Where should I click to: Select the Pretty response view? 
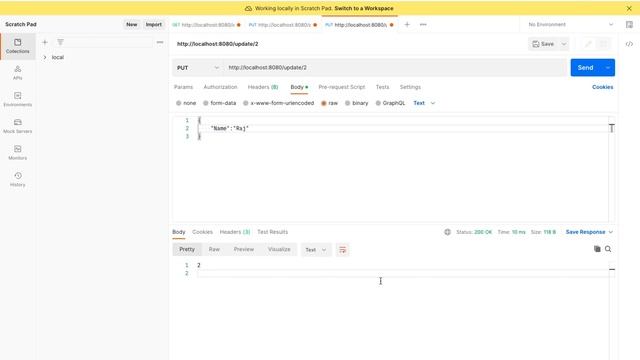coord(187,249)
